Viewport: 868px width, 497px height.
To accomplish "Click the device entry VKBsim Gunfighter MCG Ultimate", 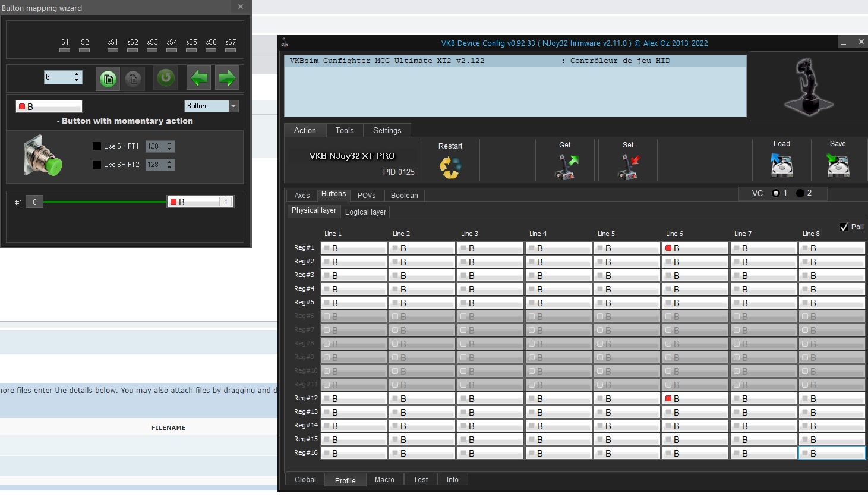I will tap(515, 61).
